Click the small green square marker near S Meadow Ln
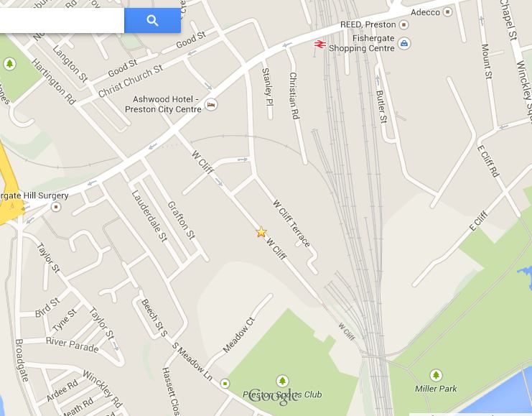 (x=225, y=384)
